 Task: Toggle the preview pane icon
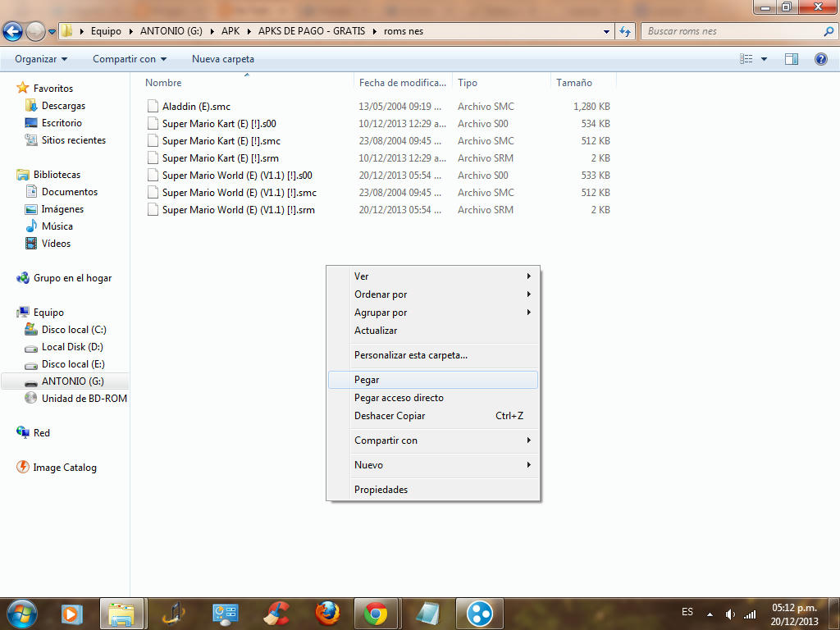[792, 59]
